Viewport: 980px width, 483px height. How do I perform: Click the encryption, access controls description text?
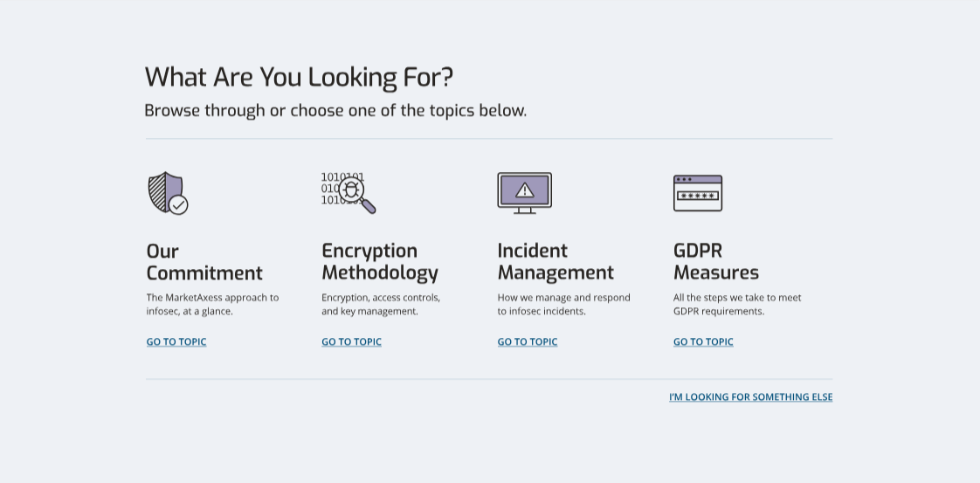381,304
